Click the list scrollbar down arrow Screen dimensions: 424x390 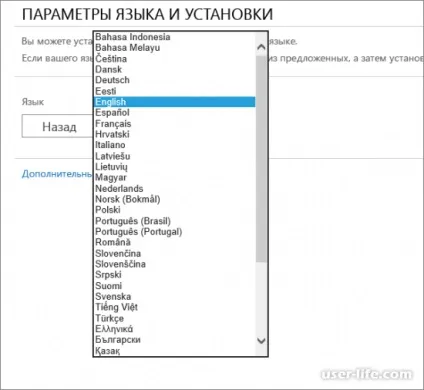click(x=262, y=341)
